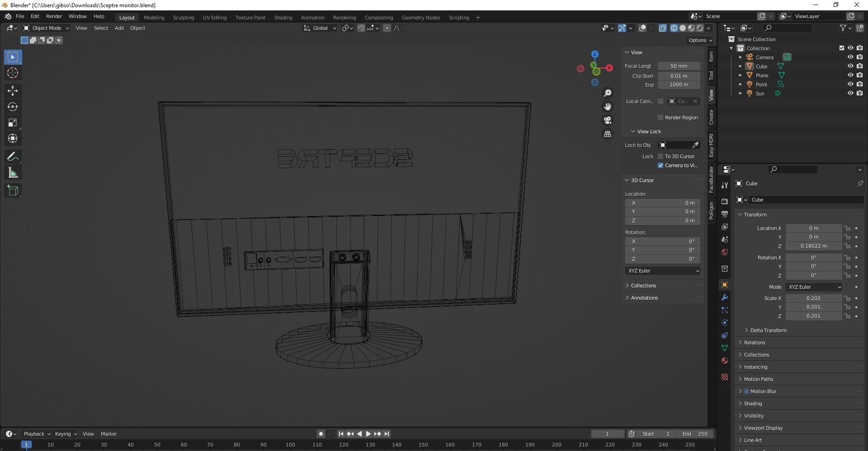The height and width of the screenshot is (451, 868).
Task: Switch perspective/orthographic grid icon
Action: (608, 134)
